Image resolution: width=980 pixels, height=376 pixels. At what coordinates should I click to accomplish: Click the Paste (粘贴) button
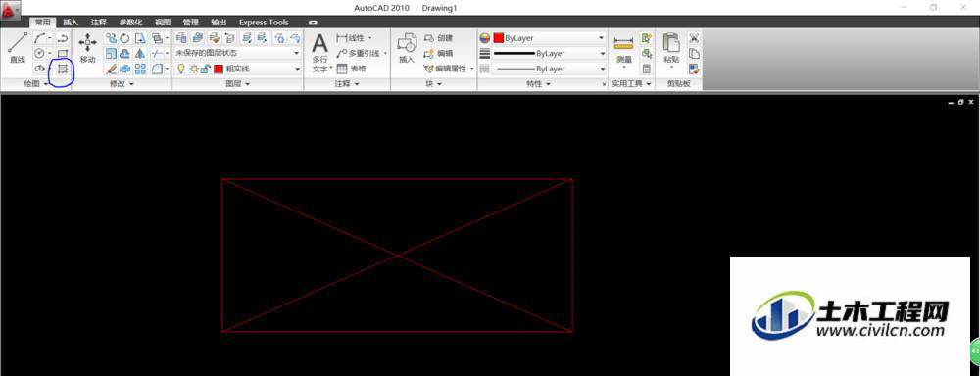click(671, 49)
